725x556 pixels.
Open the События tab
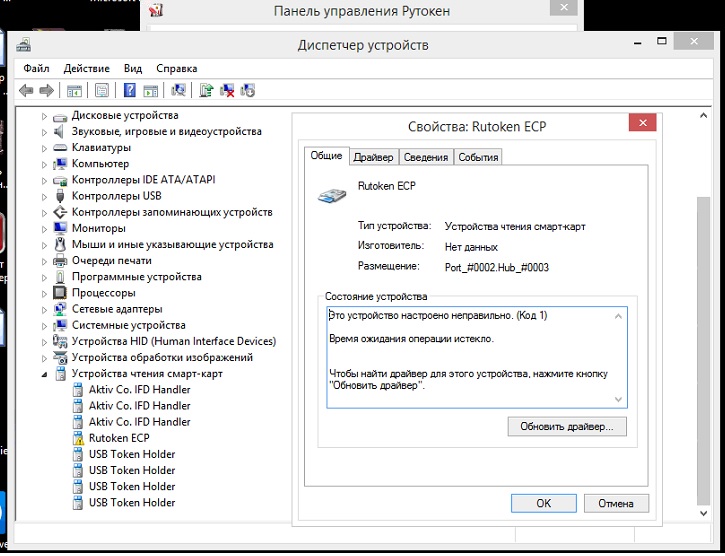point(478,157)
